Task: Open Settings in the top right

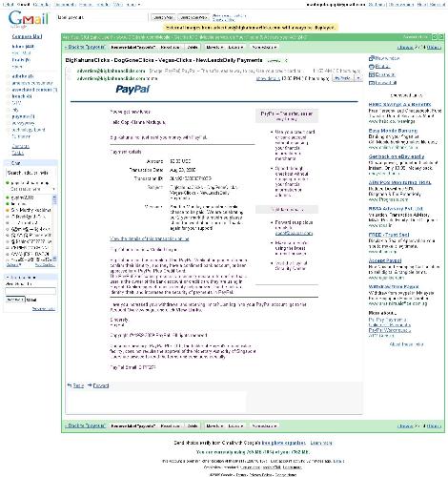Action: [376, 5]
